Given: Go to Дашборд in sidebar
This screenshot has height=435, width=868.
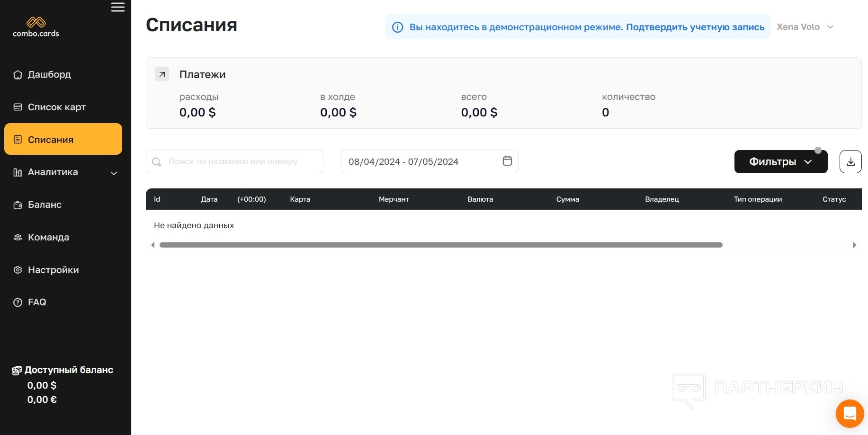Looking at the screenshot, I should click(49, 75).
